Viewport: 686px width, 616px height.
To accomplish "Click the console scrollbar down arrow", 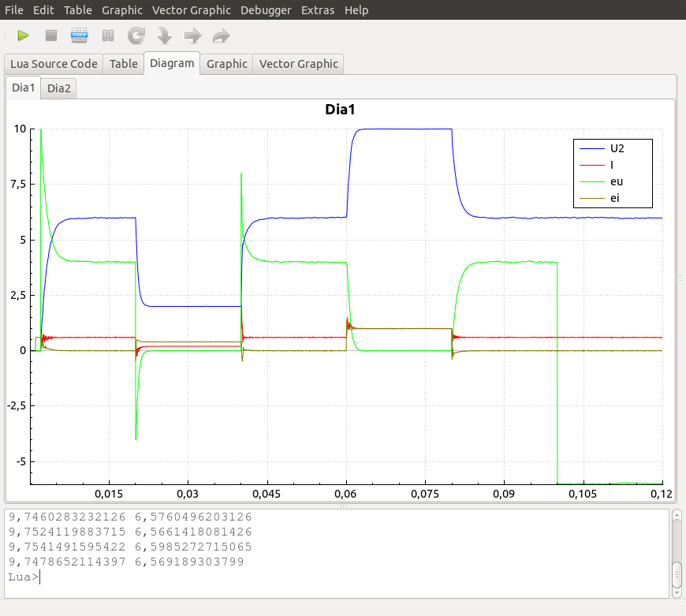I will pos(677,593).
